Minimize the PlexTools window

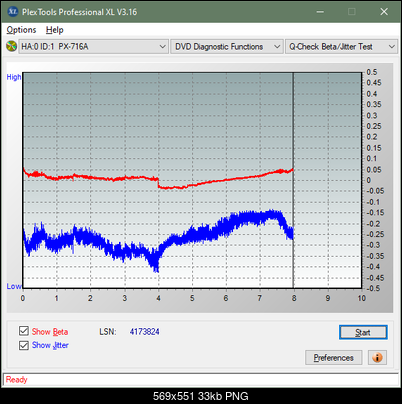320,12
